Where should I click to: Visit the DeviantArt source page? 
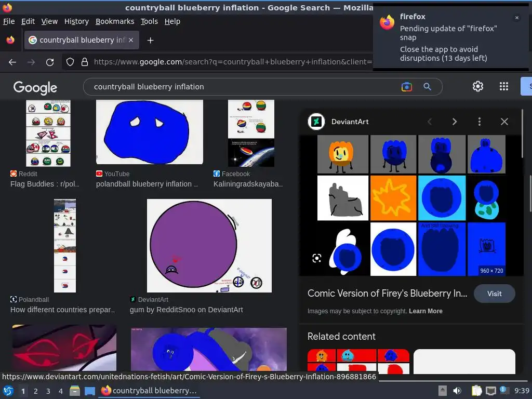(x=495, y=294)
